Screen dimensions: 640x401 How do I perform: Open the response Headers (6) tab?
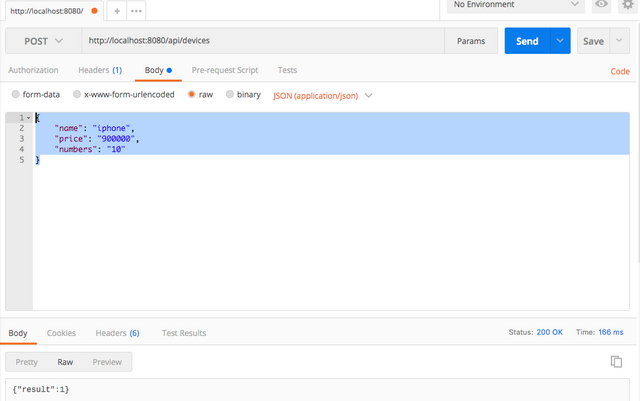click(x=118, y=333)
